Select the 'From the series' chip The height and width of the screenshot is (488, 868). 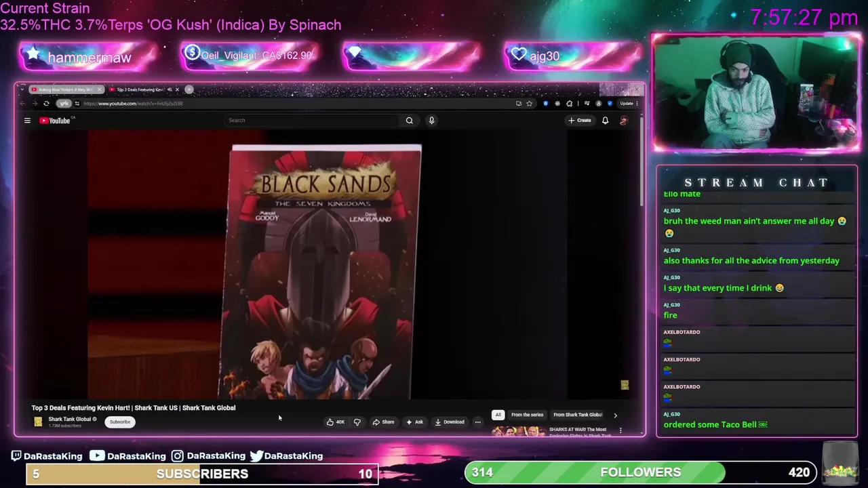527,415
